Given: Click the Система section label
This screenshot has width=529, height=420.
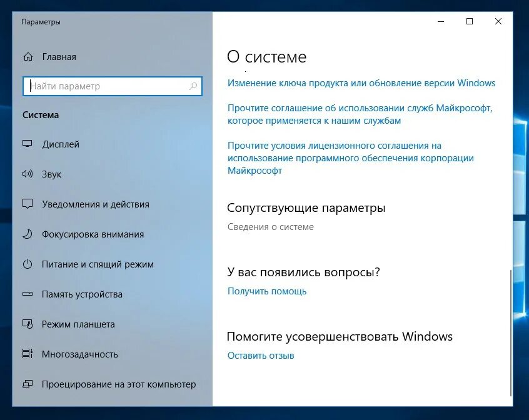Looking at the screenshot, I should pyautogui.click(x=41, y=115).
